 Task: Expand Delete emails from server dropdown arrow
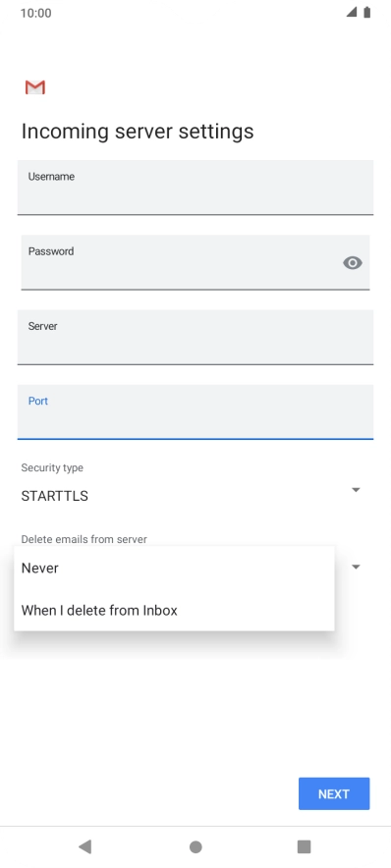(356, 567)
